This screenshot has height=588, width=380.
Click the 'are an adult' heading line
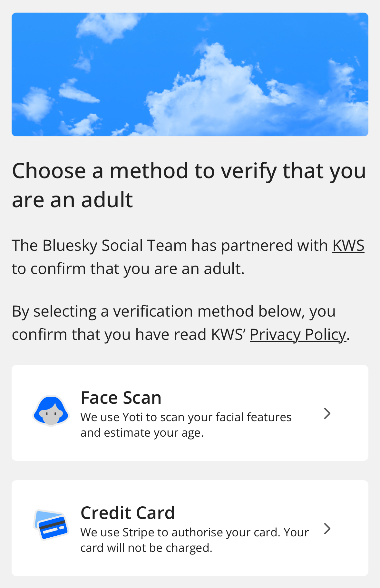[72, 200]
